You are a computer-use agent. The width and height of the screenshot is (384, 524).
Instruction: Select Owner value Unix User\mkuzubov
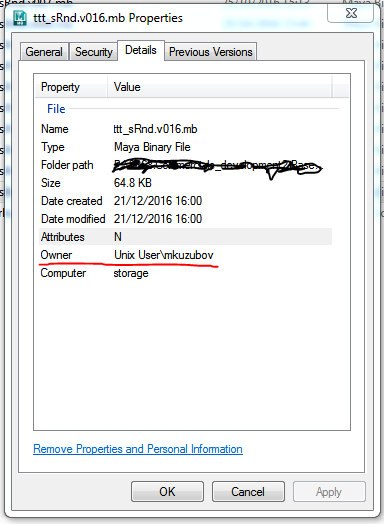point(164,255)
